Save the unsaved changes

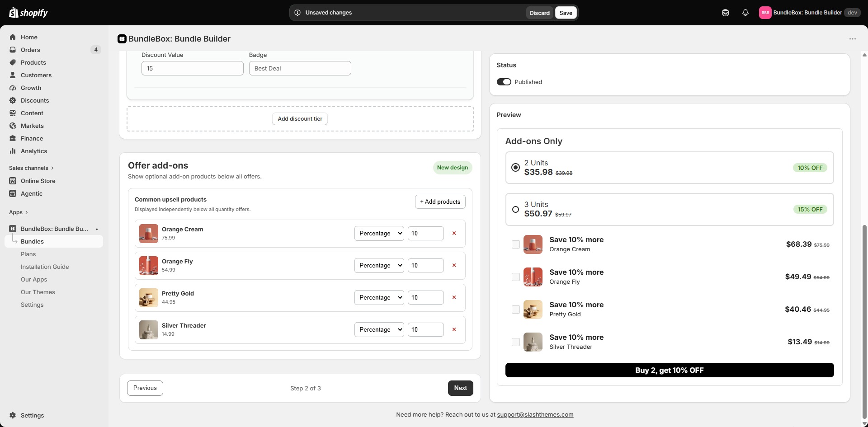566,13
